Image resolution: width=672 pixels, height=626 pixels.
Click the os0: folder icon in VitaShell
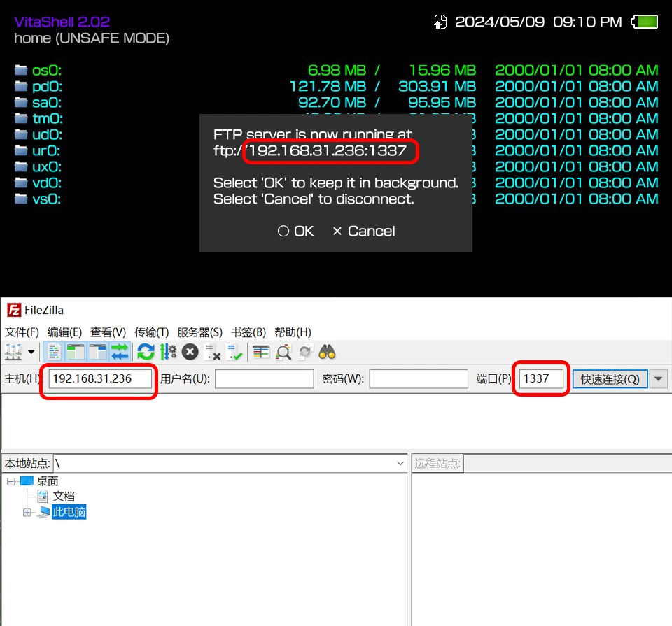point(21,70)
